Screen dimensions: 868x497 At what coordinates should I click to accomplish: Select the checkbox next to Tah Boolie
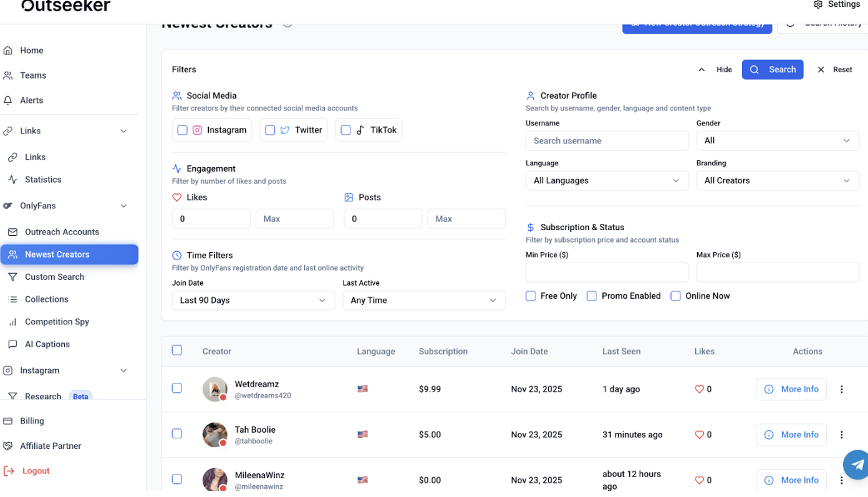point(176,434)
